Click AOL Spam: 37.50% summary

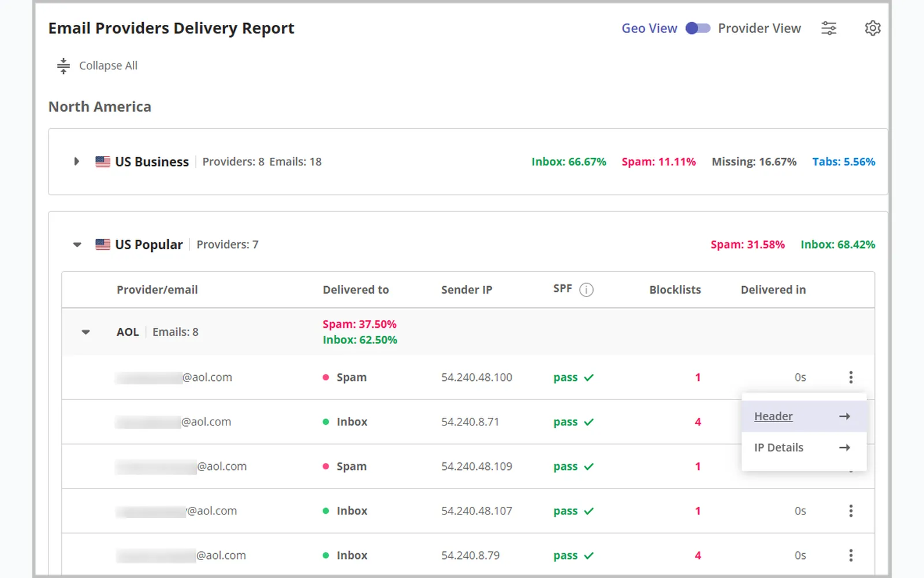tap(359, 324)
